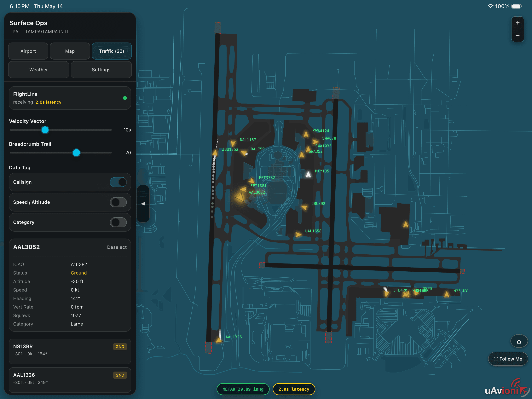Click the ICAO value A163F2
Image resolution: width=532 pixels, height=399 pixels.
79,265
